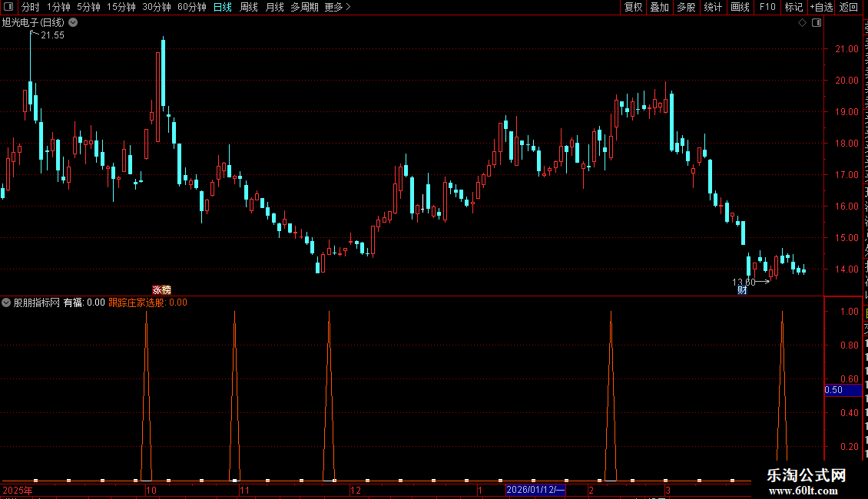
Task: Switch to 月线 monthly chart
Action: pos(274,7)
